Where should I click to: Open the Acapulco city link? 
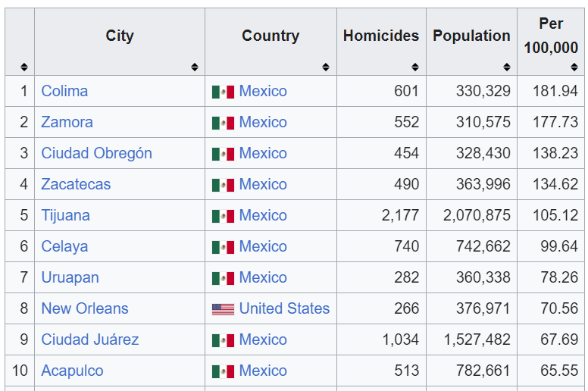[x=72, y=371]
